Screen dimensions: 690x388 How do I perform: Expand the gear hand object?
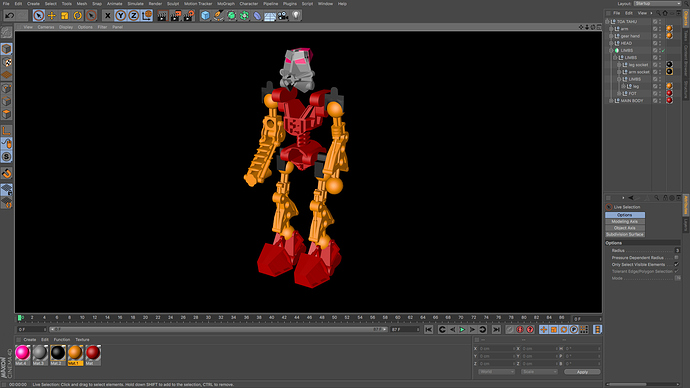pos(611,36)
